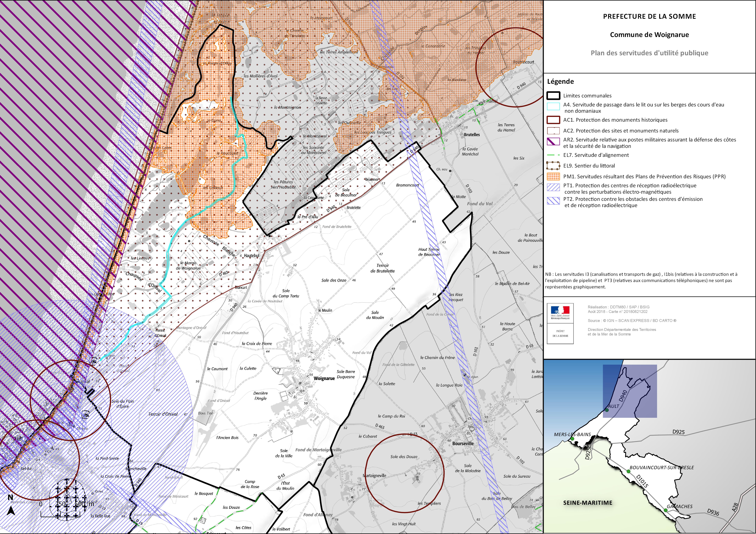Click the Préfet de la Somme text box
Viewport: 756px width, 534px height.
[560, 333]
